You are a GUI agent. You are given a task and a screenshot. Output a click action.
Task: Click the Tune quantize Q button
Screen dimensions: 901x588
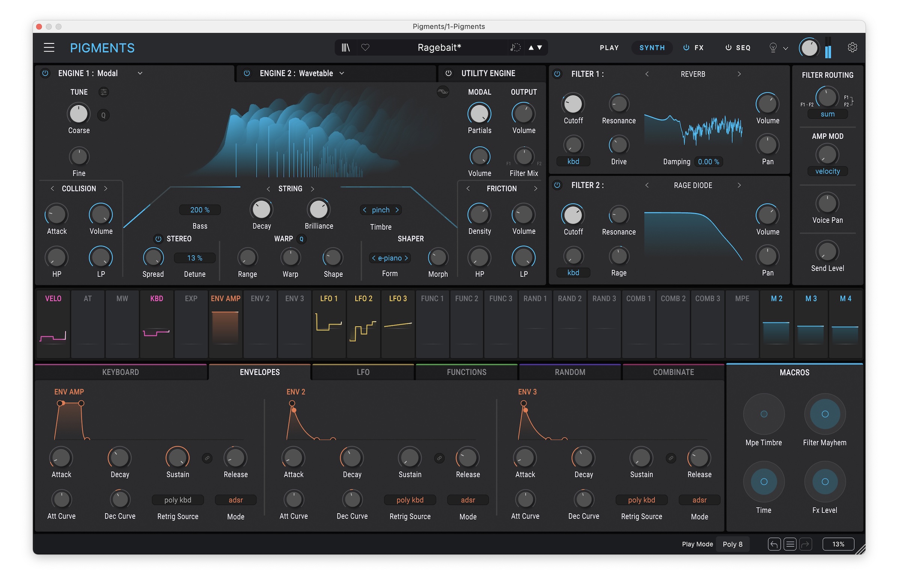click(x=103, y=116)
